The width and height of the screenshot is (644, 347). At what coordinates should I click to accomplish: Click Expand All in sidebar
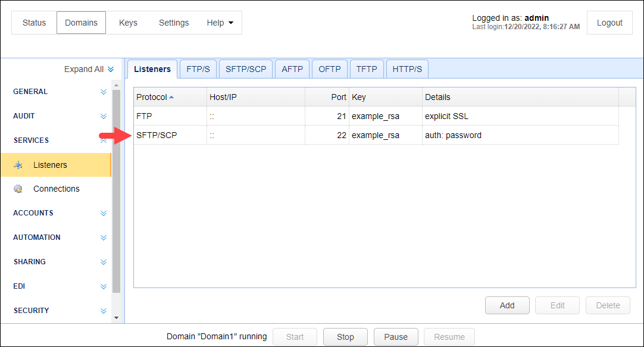coord(89,69)
